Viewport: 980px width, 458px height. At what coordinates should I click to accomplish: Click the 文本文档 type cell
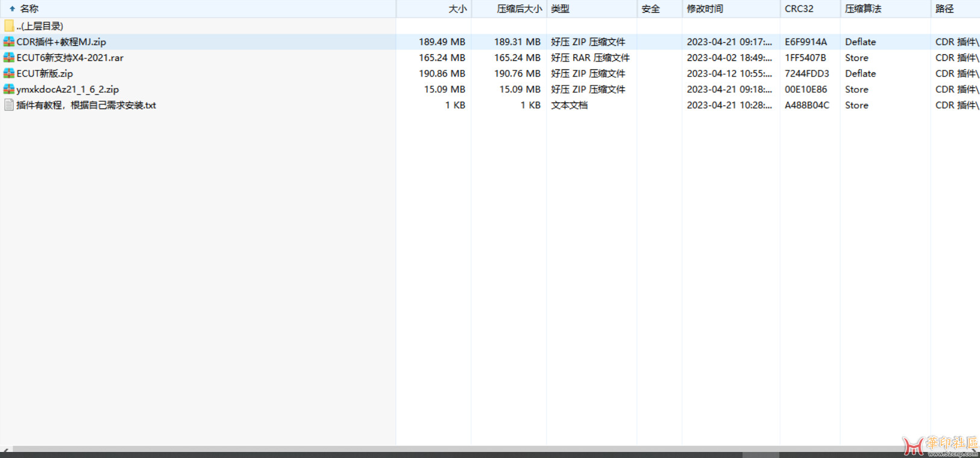pos(569,105)
